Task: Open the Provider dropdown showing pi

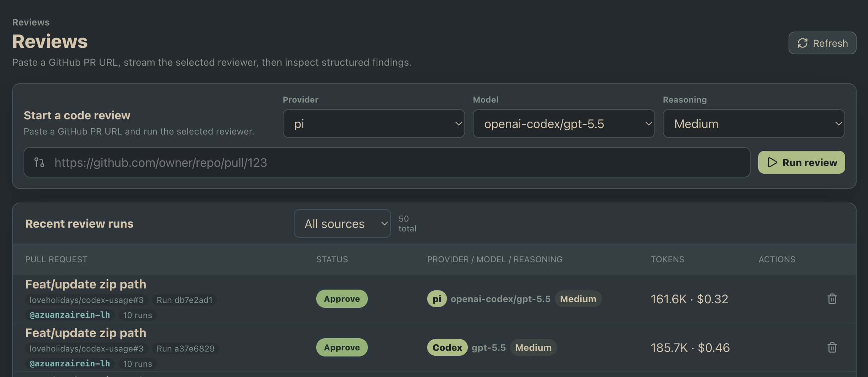Action: (x=374, y=124)
